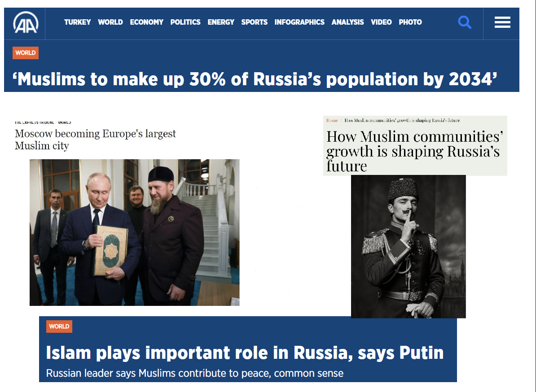Open the VIDEO section
This screenshot has height=392, width=536.
(381, 22)
